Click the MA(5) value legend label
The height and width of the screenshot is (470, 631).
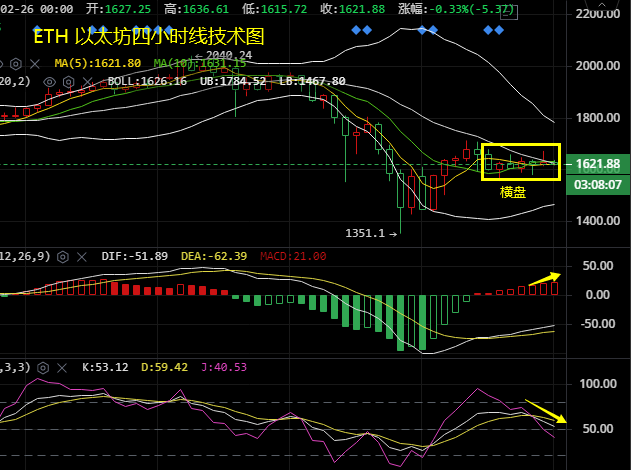(x=98, y=63)
